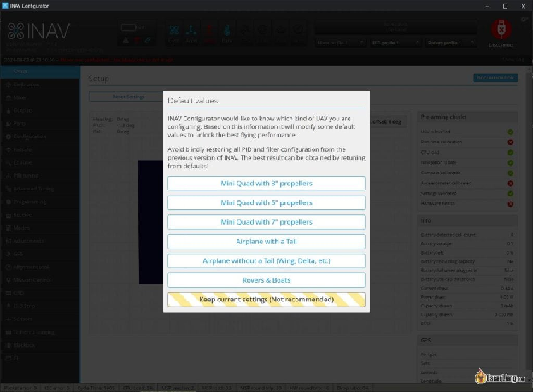533x392 pixels.
Task: Click the red Disconnect USB icon
Action: coord(501,30)
